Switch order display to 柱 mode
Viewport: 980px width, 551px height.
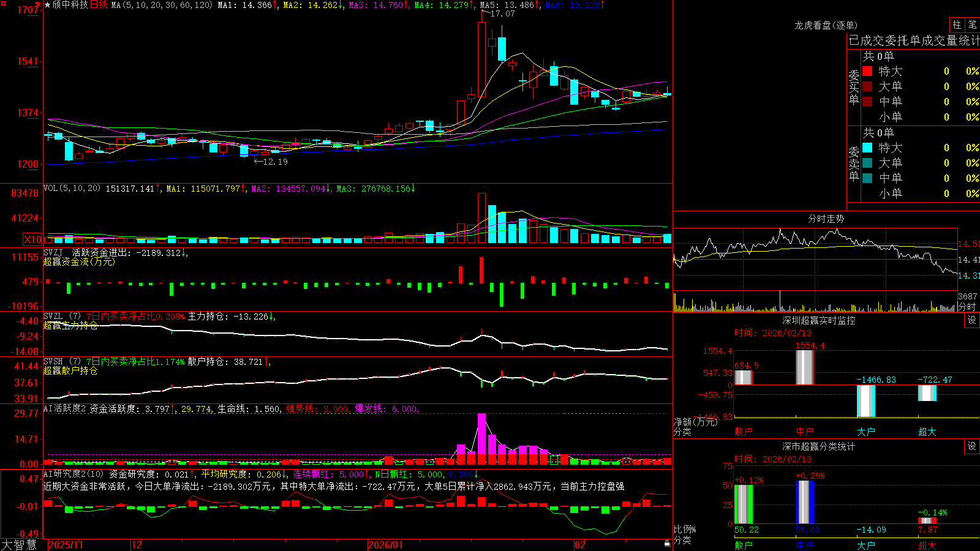click(x=957, y=24)
